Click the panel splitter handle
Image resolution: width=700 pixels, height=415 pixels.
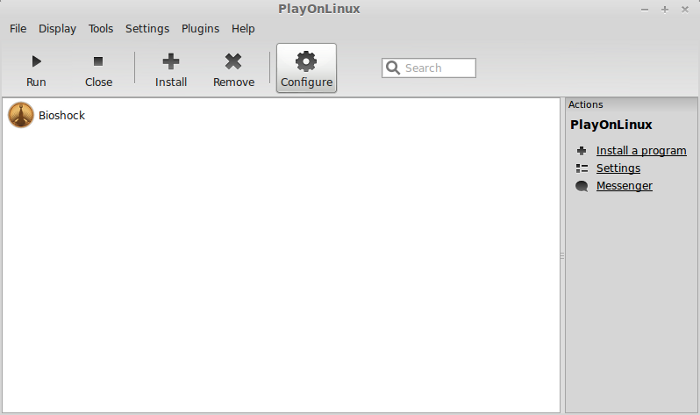(562, 256)
